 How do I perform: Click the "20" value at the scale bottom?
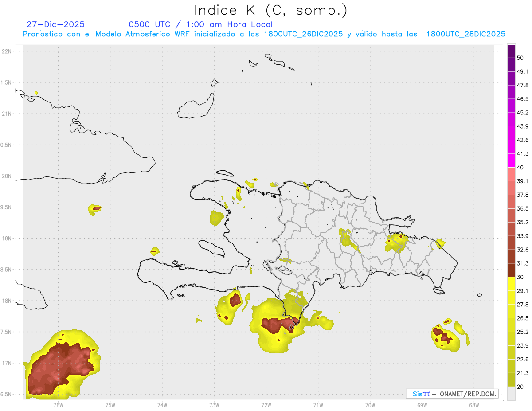[x=520, y=387]
